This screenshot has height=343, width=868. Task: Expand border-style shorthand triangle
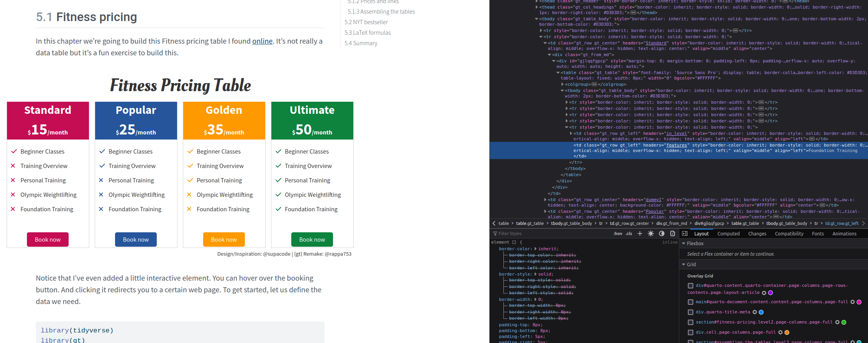click(x=535, y=274)
